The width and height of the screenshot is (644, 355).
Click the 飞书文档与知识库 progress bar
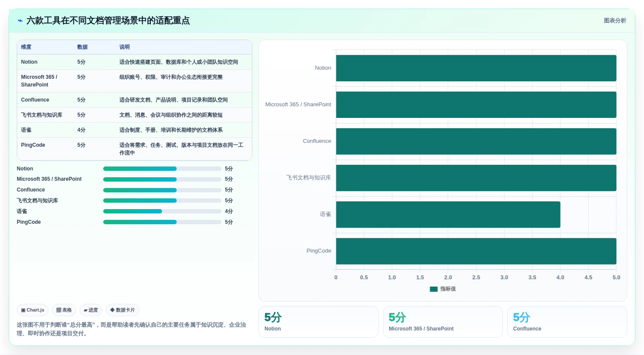pyautogui.click(x=162, y=201)
